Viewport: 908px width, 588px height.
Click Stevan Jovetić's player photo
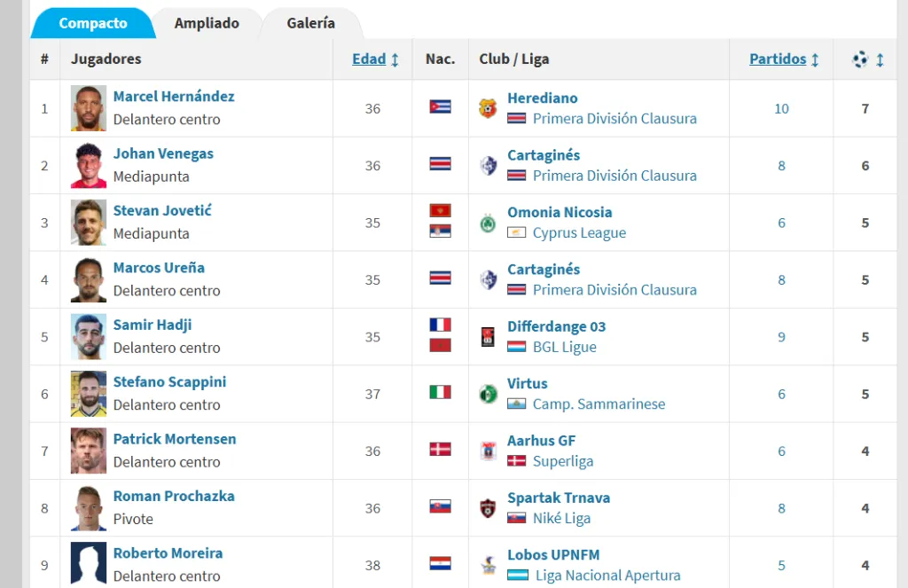tap(89, 223)
